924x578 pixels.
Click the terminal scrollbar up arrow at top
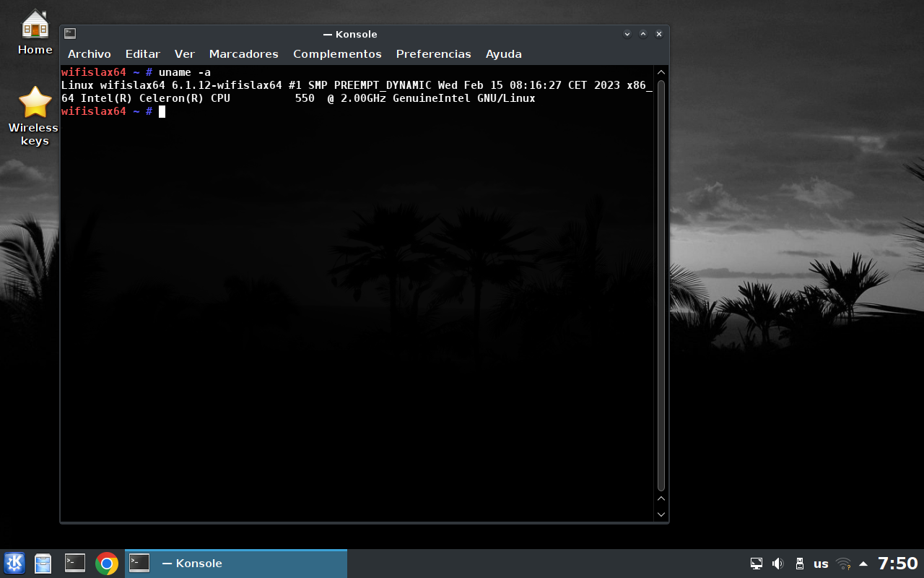point(661,72)
